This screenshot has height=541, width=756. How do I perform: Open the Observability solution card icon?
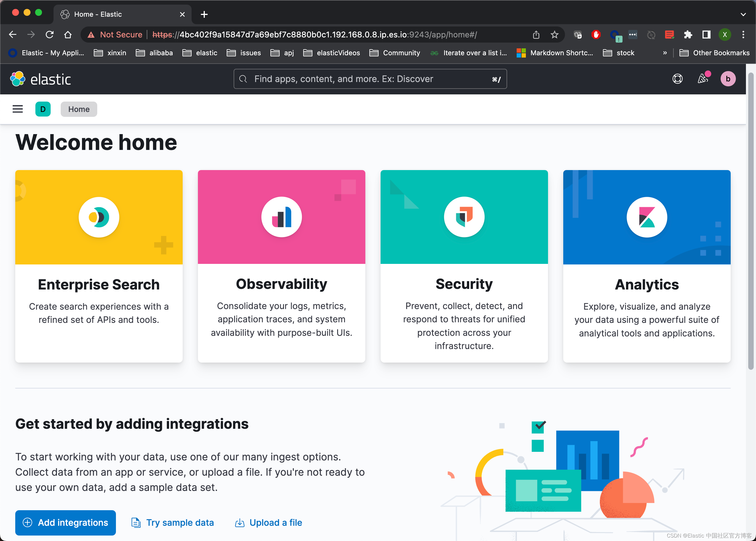pos(281,216)
